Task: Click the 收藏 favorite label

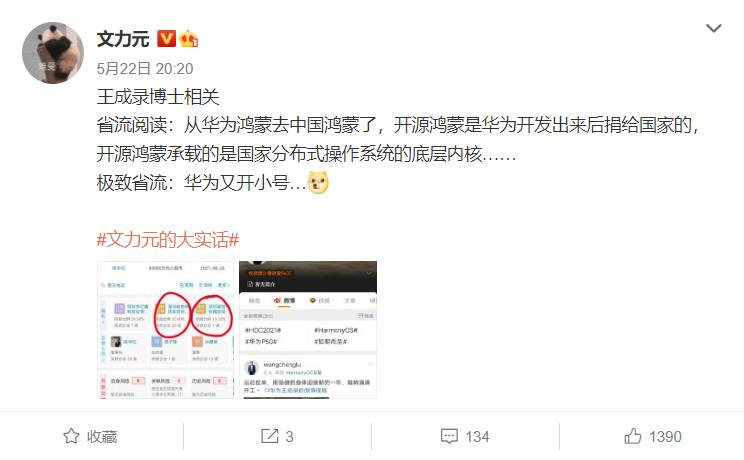Action: pos(102,437)
